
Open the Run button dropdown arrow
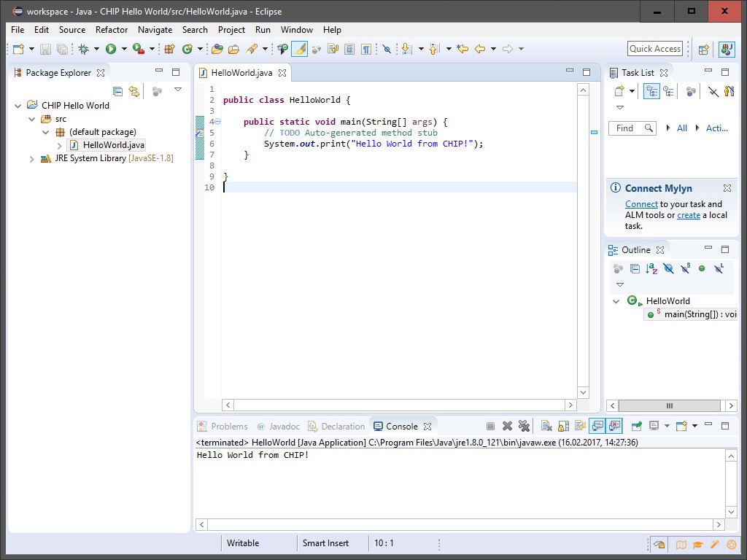124,49
